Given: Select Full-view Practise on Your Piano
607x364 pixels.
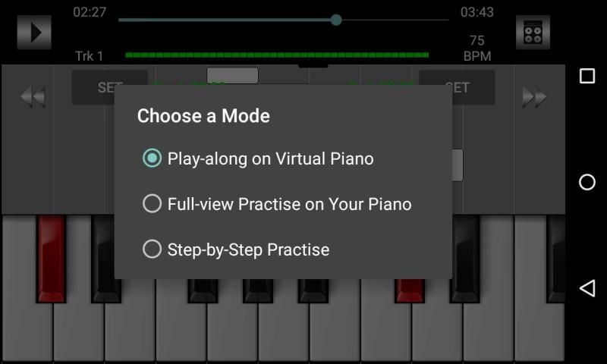Looking at the screenshot, I should pyautogui.click(x=277, y=204).
